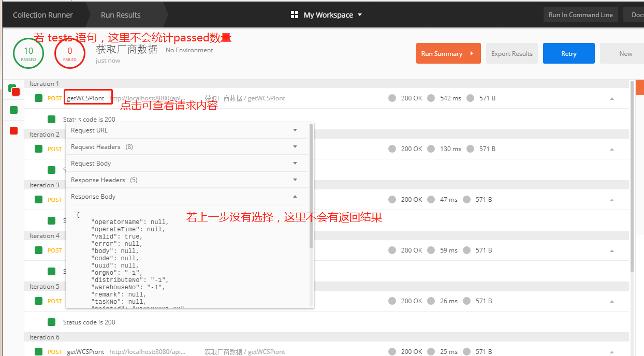This screenshot has width=644, height=356.
Task: Select the Run Results tab
Action: click(x=120, y=14)
